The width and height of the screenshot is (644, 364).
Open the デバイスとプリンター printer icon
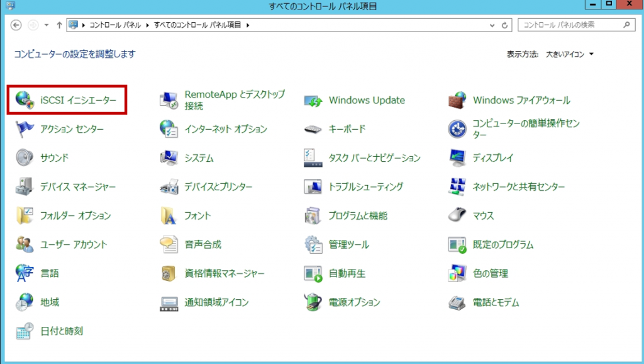coord(169,187)
